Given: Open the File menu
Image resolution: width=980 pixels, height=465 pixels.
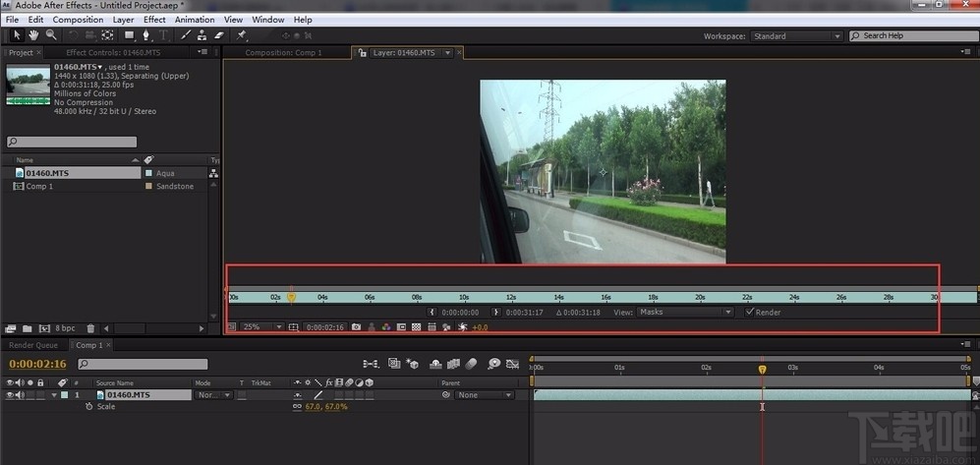Looking at the screenshot, I should click(12, 20).
